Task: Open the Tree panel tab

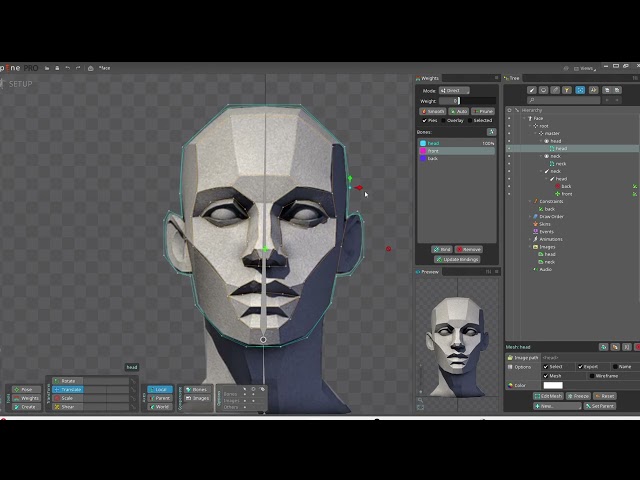Action: click(x=512, y=78)
